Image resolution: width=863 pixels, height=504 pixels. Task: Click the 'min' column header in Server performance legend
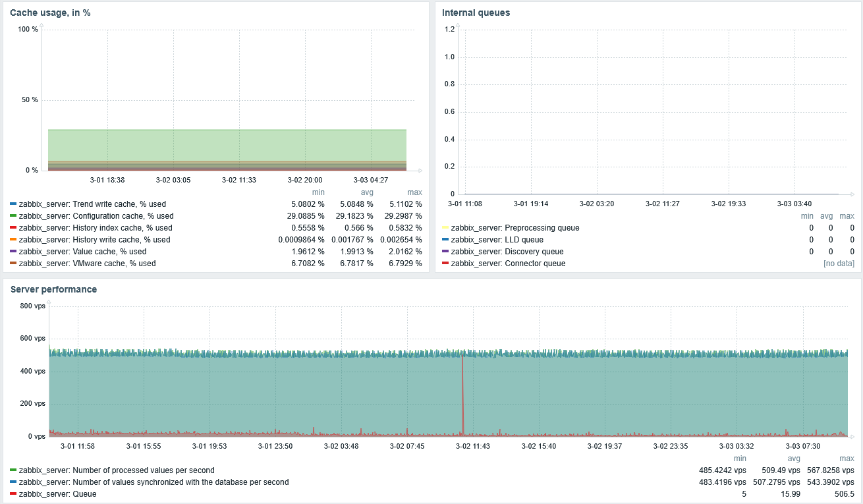740,458
